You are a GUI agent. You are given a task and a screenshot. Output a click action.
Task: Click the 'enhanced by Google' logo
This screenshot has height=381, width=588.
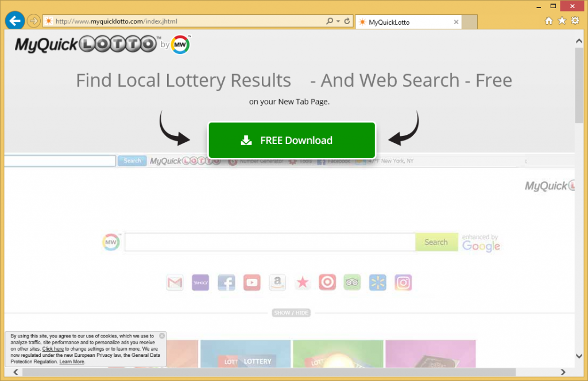click(x=481, y=243)
